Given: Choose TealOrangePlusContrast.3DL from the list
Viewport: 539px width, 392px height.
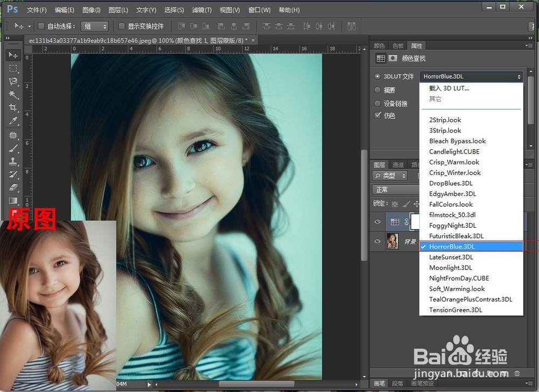Looking at the screenshot, I should point(471,299).
